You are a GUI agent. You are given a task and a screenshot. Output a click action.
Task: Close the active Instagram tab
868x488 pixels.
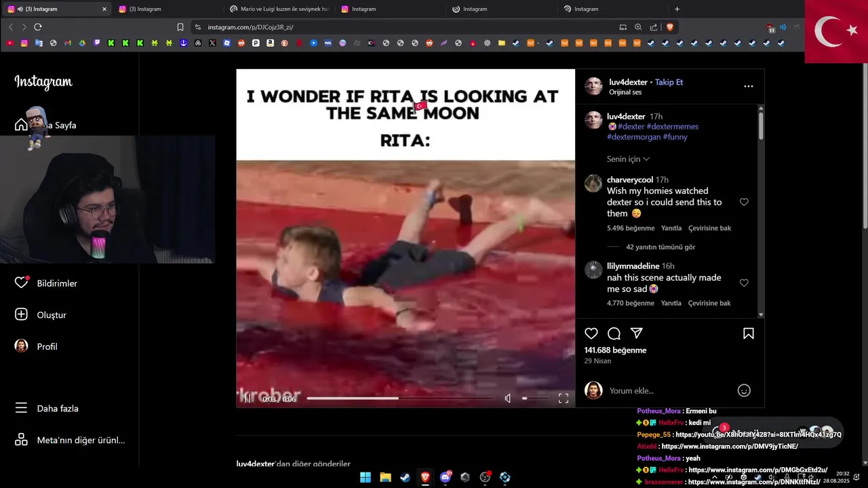pos(104,9)
